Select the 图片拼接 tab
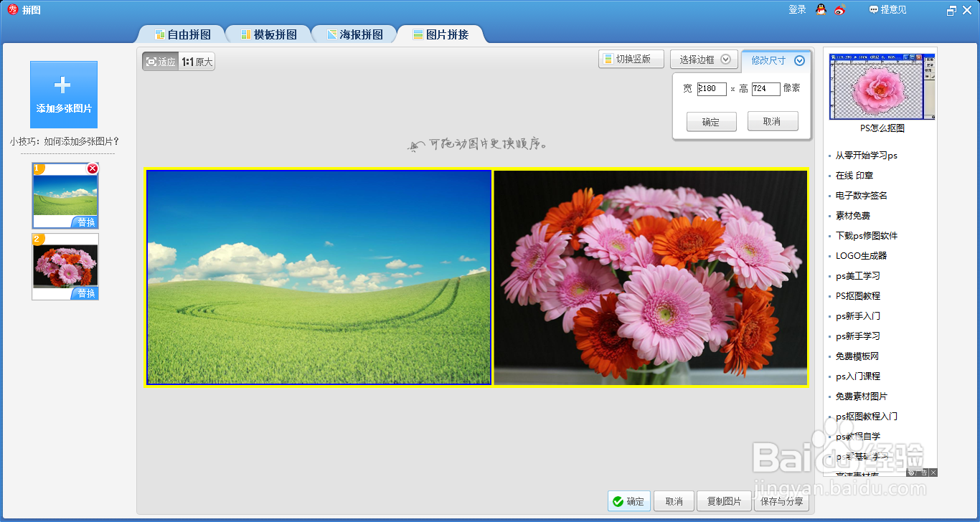Viewport: 980px width, 522px height. 440,34
